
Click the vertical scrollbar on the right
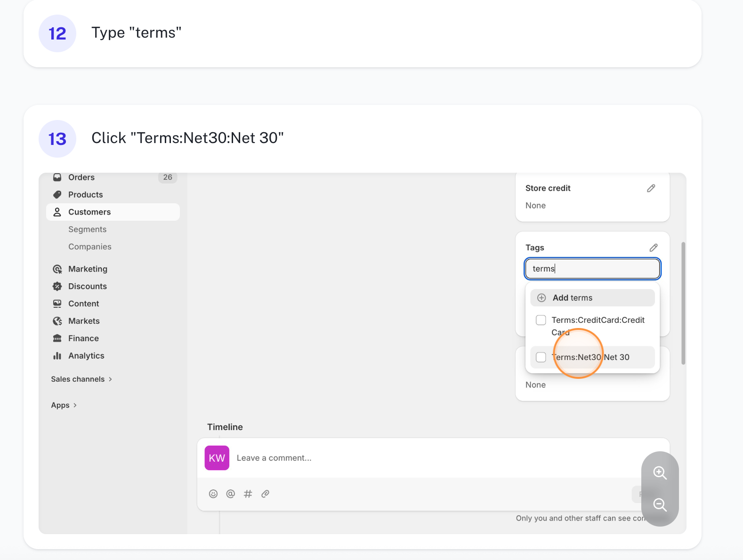683,303
